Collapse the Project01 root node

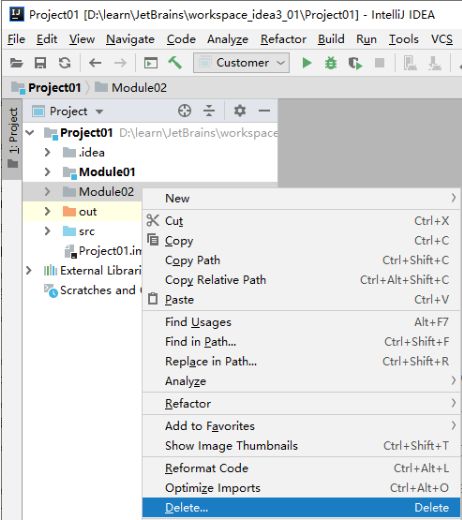coord(30,133)
